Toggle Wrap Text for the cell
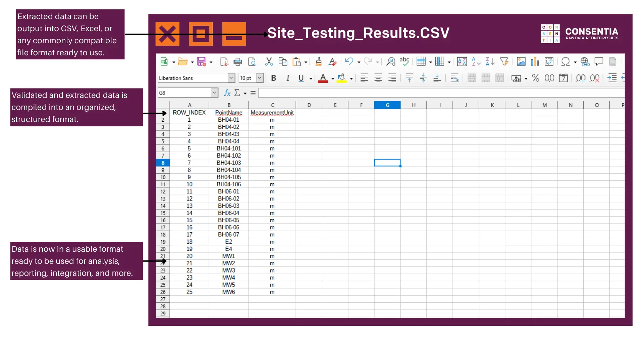644x362 pixels. click(454, 78)
